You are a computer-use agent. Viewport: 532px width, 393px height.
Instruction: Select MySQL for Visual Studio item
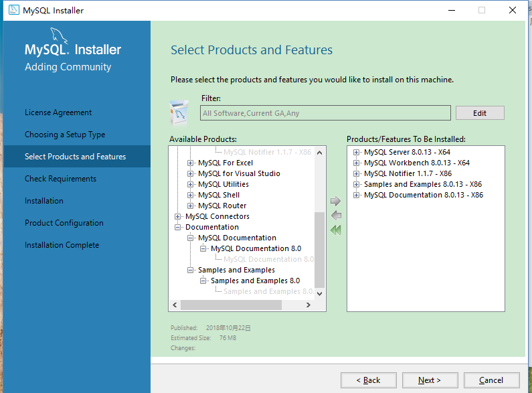point(239,174)
